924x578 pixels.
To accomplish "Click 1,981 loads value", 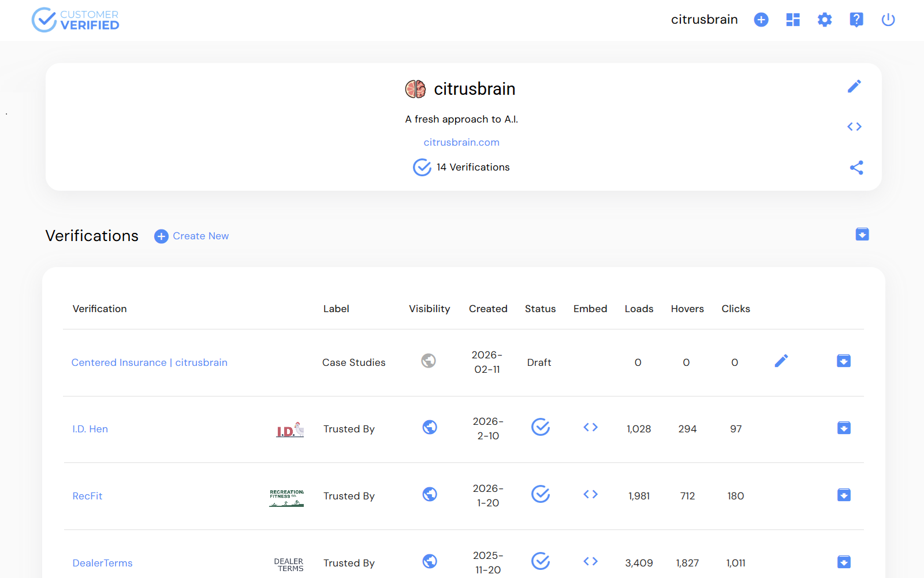I will 639,496.
